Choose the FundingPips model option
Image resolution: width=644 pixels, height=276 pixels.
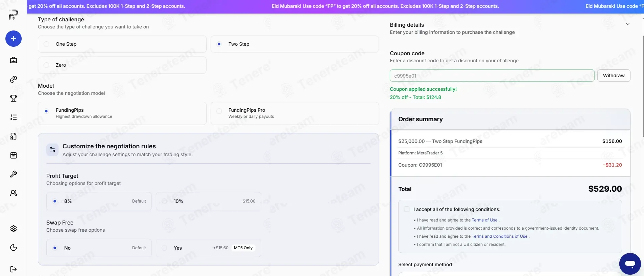(122, 113)
